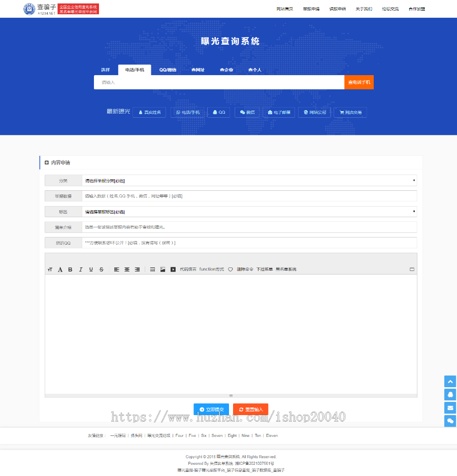This screenshot has height=476, width=457.
Task: Align text right in the editor
Action: pos(137,269)
